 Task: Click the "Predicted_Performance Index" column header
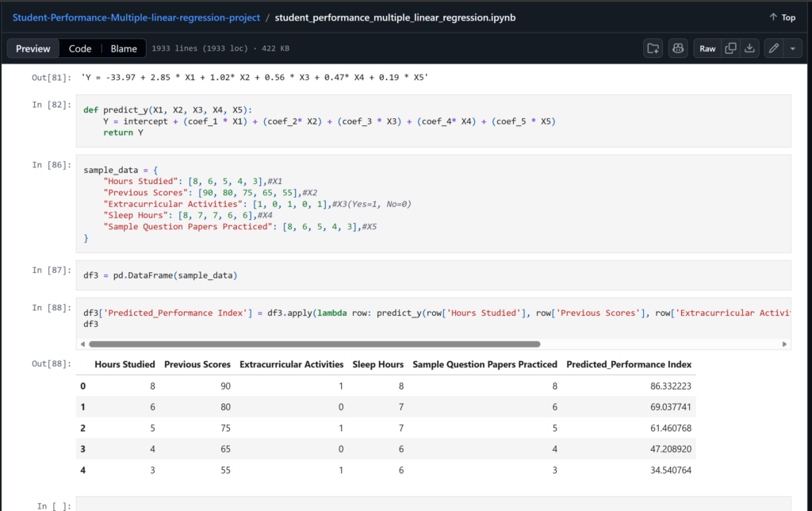[629, 364]
